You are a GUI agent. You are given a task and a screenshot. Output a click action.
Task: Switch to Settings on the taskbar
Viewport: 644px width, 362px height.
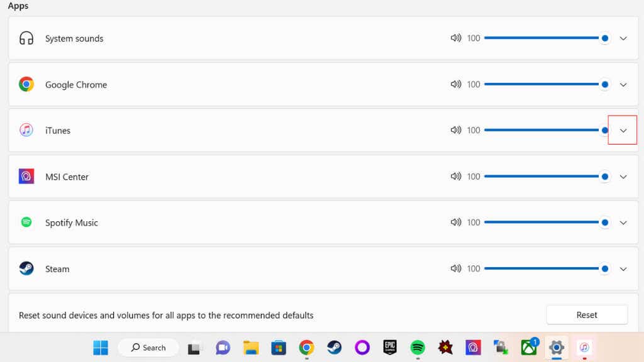pos(557,348)
